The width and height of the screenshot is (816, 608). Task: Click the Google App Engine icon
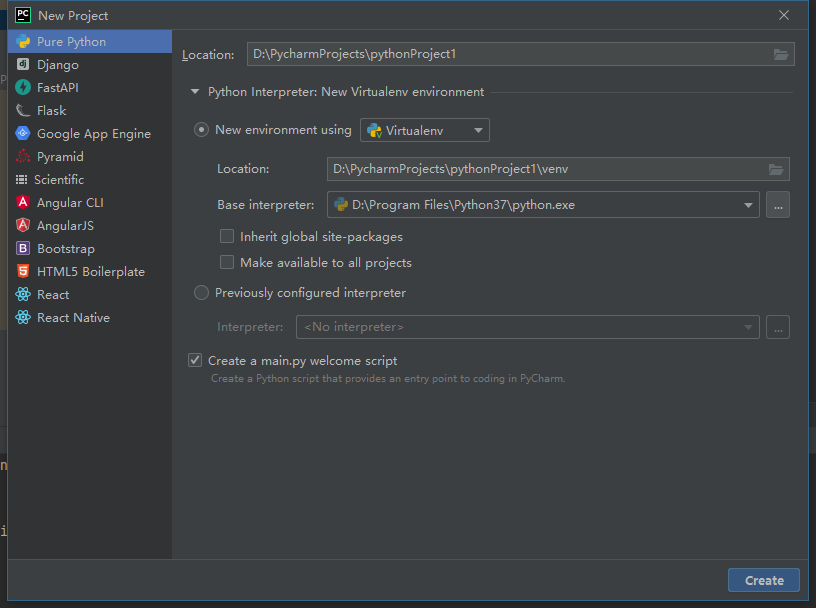(23, 133)
